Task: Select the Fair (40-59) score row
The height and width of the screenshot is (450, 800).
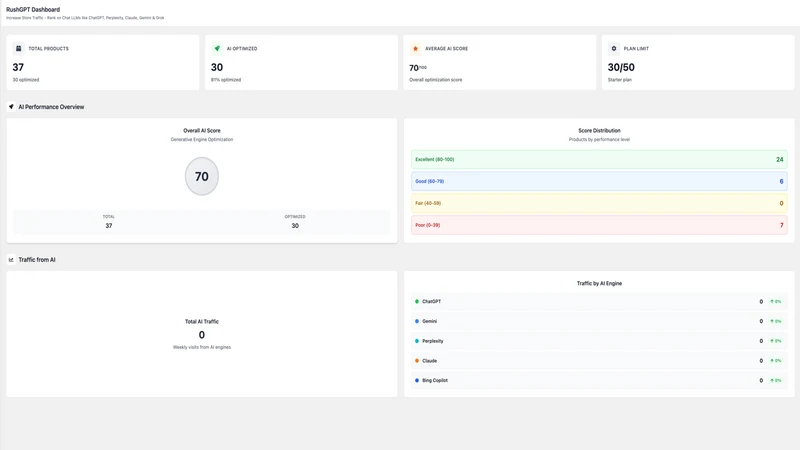Action: coord(599,203)
